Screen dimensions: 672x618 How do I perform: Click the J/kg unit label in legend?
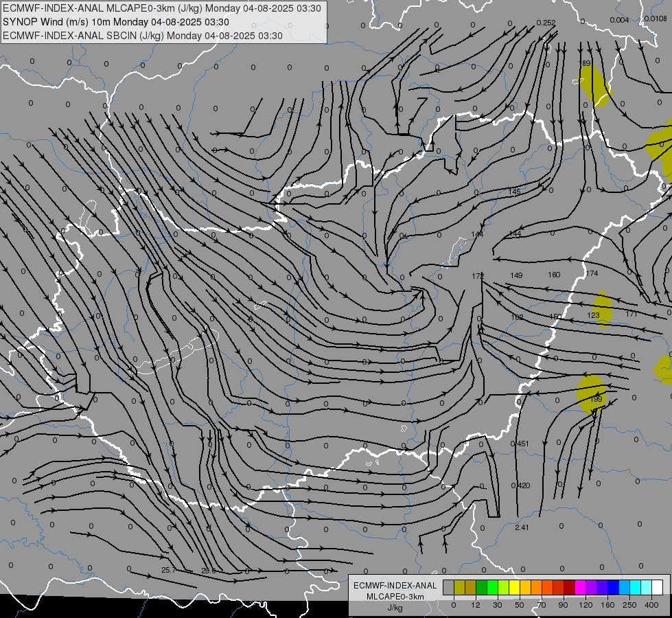pos(395,608)
